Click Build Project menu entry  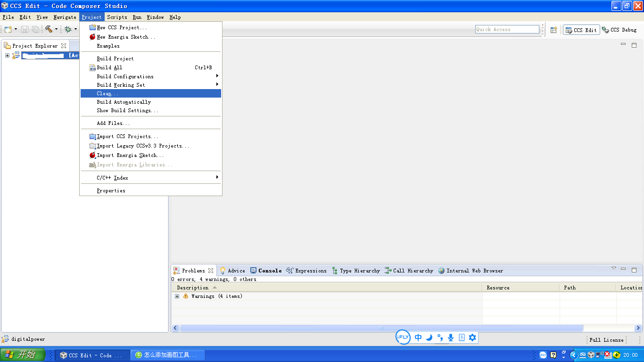pos(151,58)
